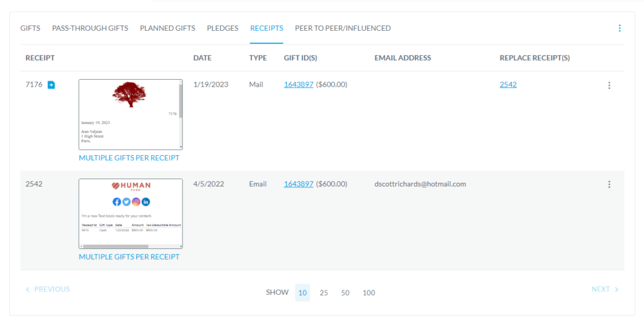The height and width of the screenshot is (325, 644).
Task: Switch to the Gifts tab
Action: pyautogui.click(x=30, y=28)
